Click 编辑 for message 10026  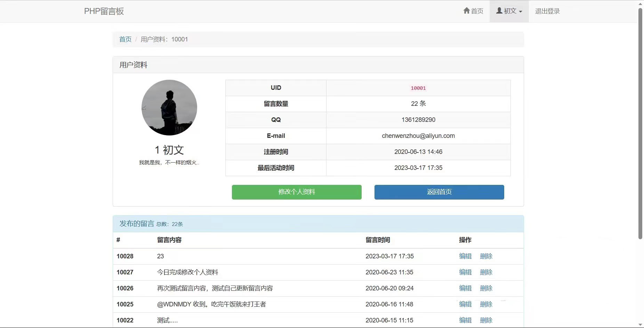465,288
